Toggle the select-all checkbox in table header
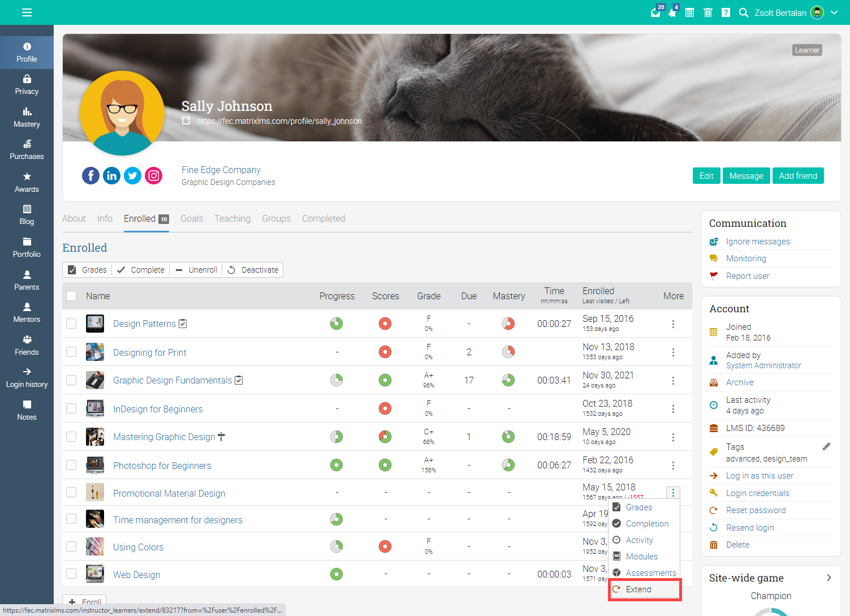Viewport: 850px width, 616px height. [x=71, y=296]
